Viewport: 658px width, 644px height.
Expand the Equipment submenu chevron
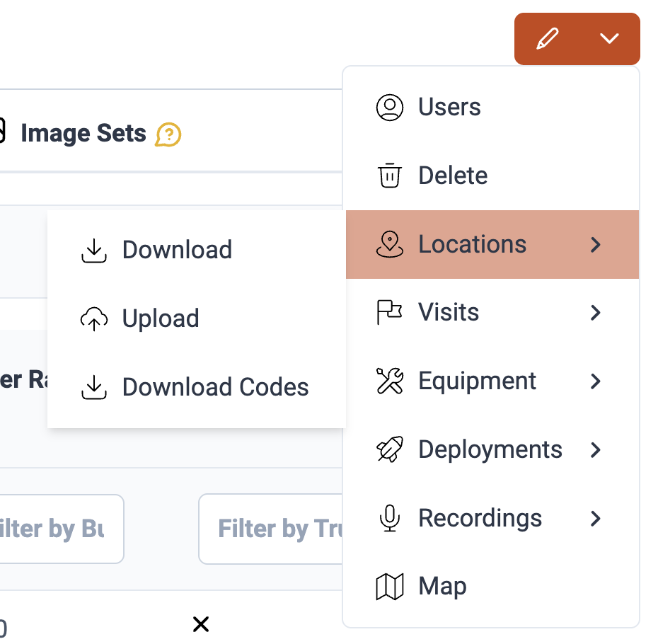coord(596,381)
